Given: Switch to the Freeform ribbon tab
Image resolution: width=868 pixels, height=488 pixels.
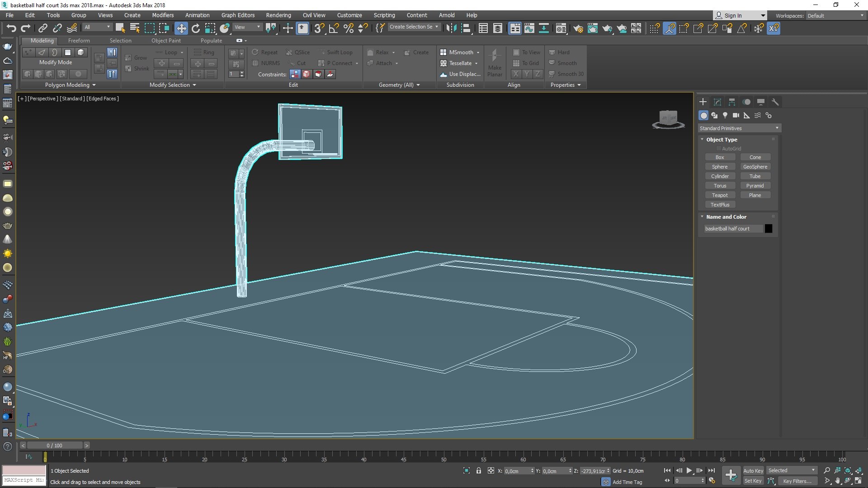Looking at the screenshot, I should tap(79, 41).
